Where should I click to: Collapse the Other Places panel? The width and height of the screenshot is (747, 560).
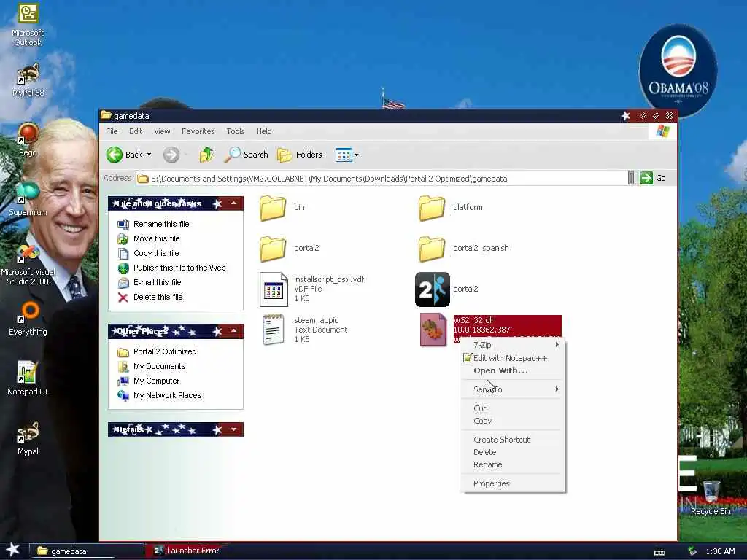[x=234, y=331]
